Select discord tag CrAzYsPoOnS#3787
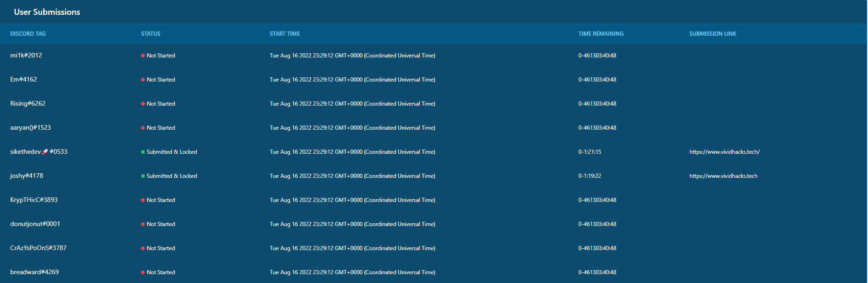The image size is (868, 283). (x=39, y=248)
